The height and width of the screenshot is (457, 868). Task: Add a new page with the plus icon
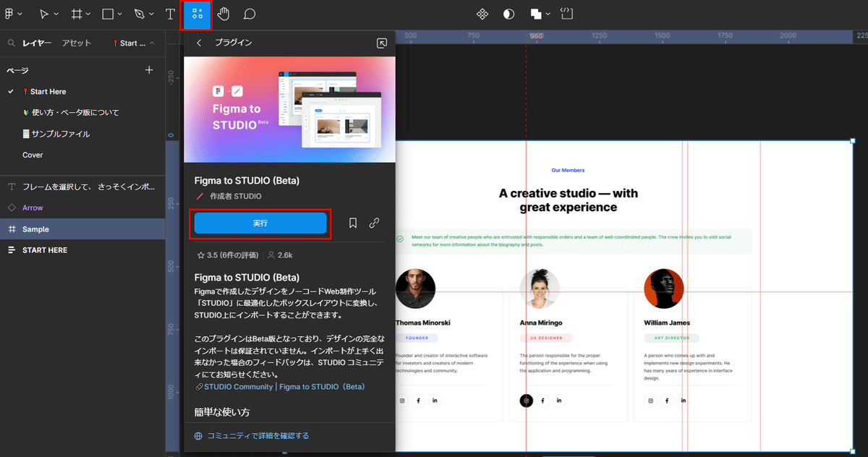(x=149, y=70)
